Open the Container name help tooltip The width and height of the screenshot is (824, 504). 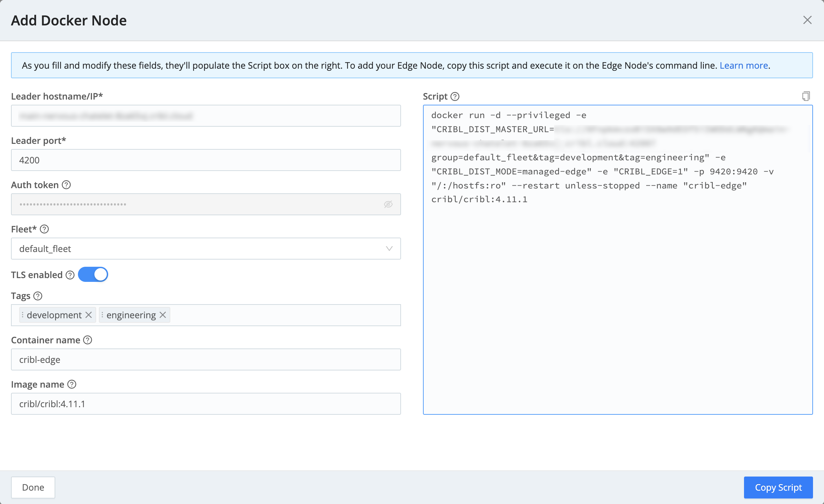88,340
